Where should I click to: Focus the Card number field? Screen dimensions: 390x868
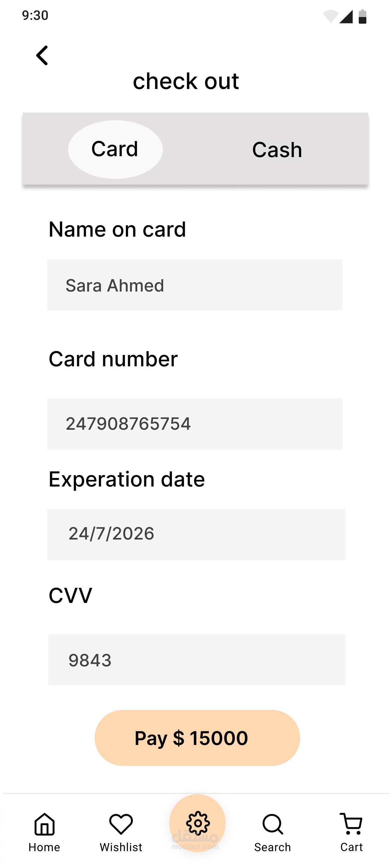click(x=195, y=424)
